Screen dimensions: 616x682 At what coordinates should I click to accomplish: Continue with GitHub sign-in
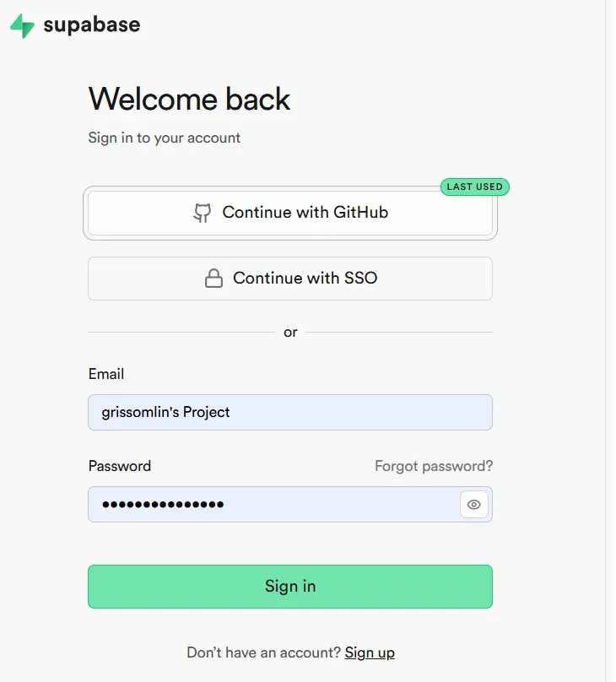[290, 213]
